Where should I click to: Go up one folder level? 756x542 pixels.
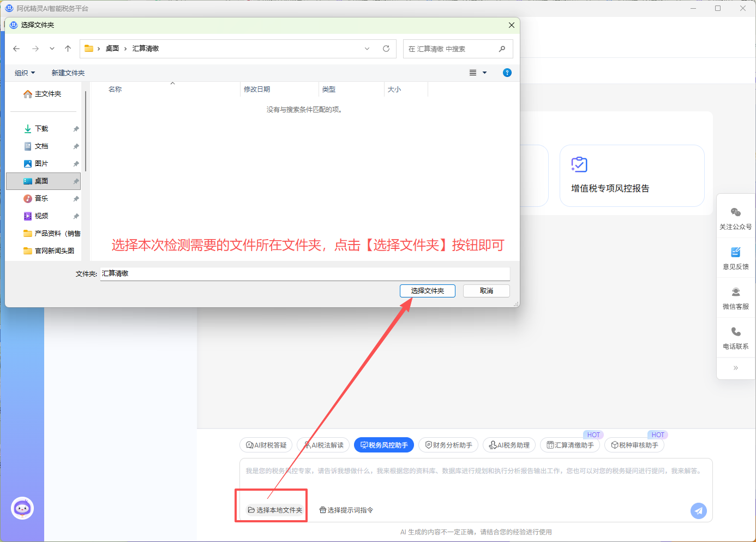pyautogui.click(x=68, y=49)
